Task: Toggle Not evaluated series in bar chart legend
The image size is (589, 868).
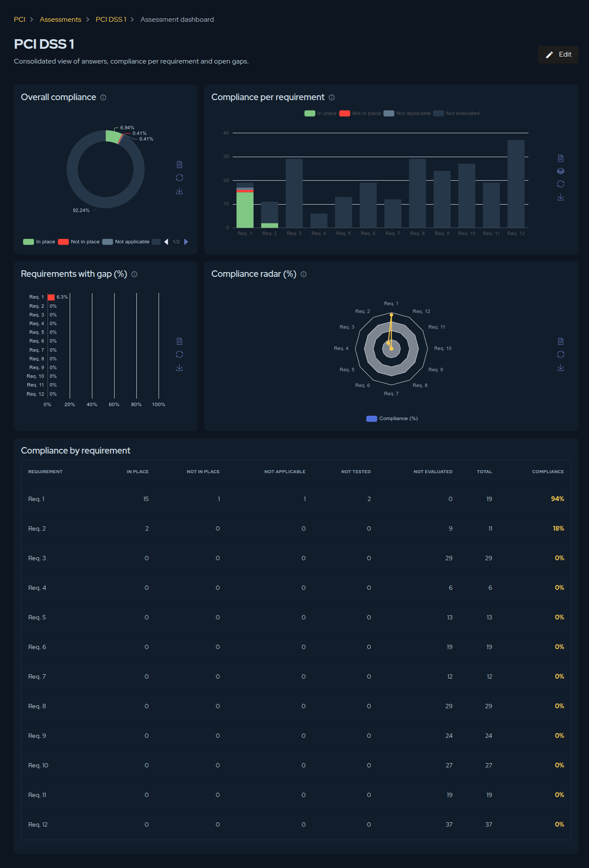Action: (456, 113)
